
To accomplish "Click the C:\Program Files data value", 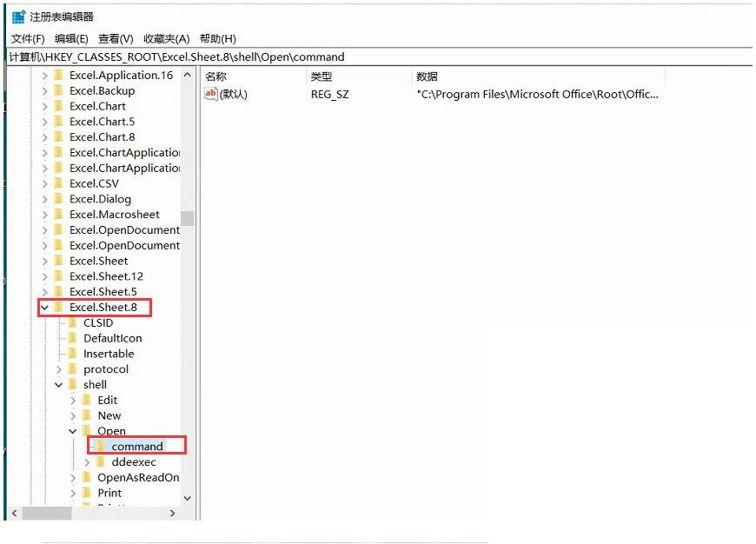I will tap(538, 94).
